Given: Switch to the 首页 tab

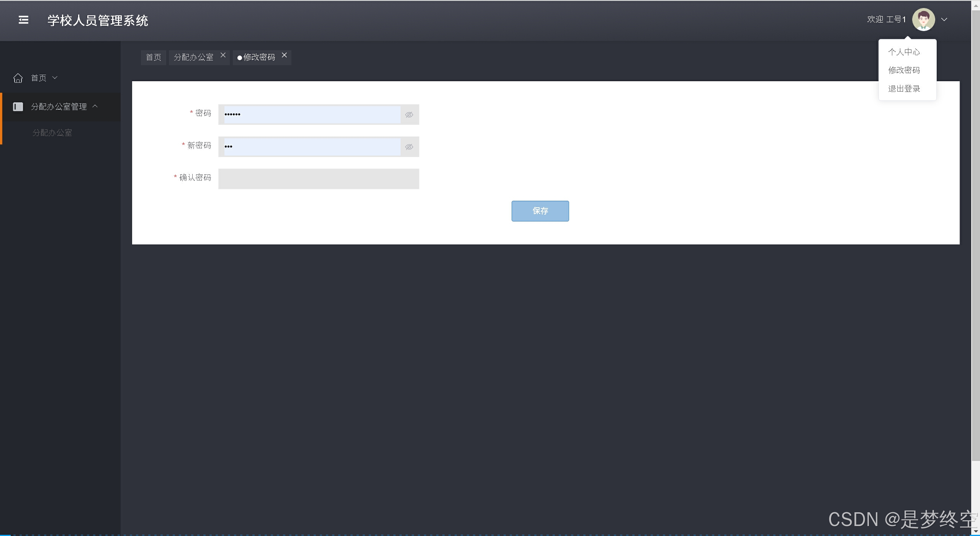Looking at the screenshot, I should tap(154, 57).
